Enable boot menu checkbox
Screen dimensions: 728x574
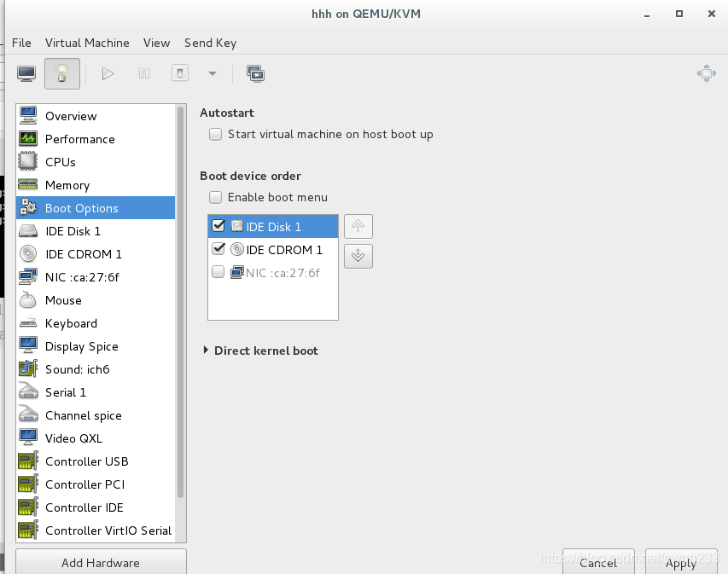(215, 198)
